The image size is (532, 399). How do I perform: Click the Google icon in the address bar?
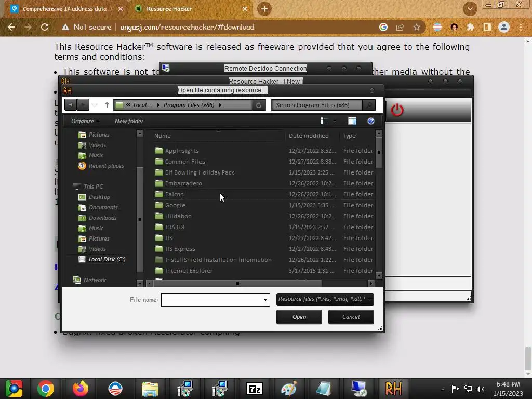point(383,27)
